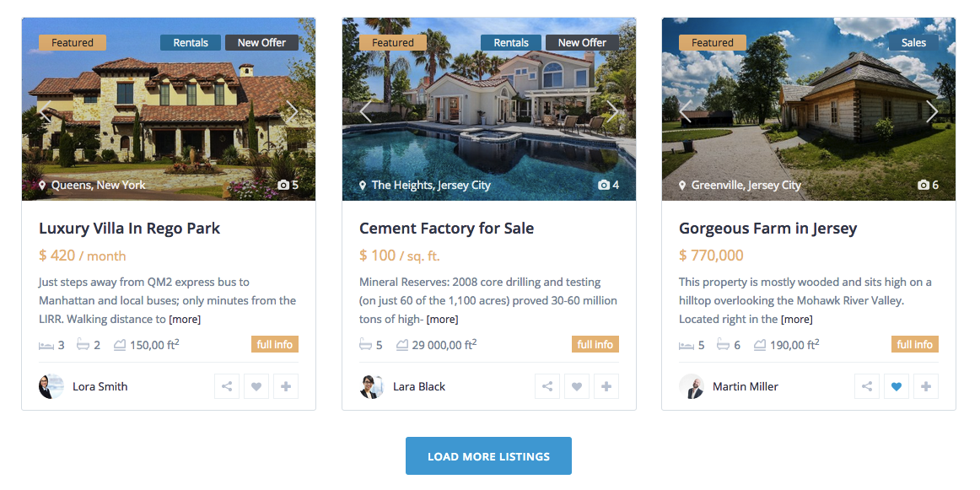980x490 pixels.
Task: Share the Gorgeous Farm in Jersey listing
Action: pyautogui.click(x=867, y=386)
